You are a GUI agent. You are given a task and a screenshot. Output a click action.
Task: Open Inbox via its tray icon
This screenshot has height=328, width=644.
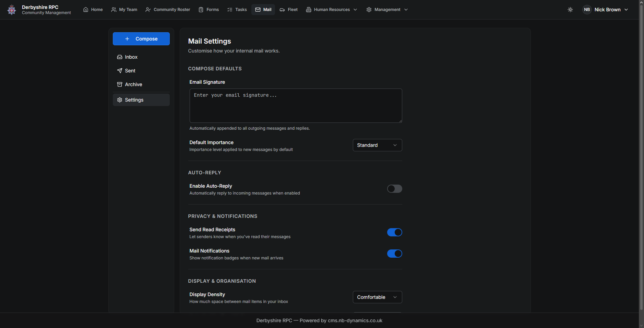[x=120, y=57]
